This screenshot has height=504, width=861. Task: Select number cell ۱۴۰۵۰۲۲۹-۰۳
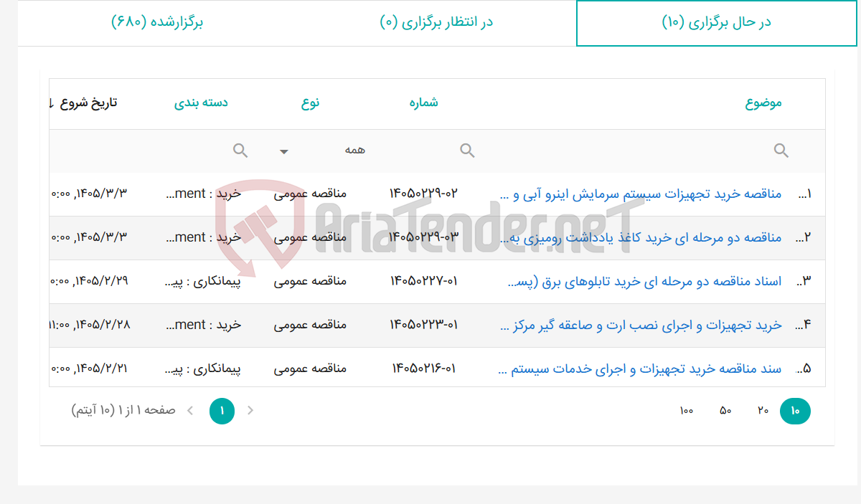[423, 237]
